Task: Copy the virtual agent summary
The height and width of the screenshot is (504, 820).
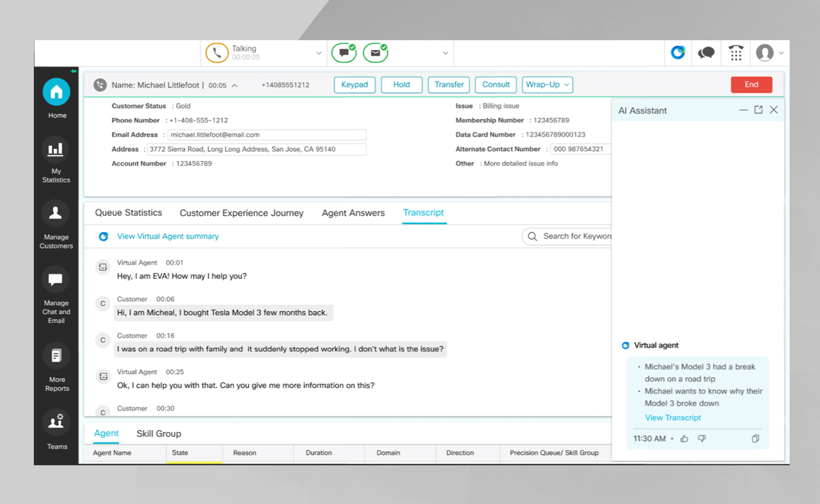Action: click(x=755, y=439)
